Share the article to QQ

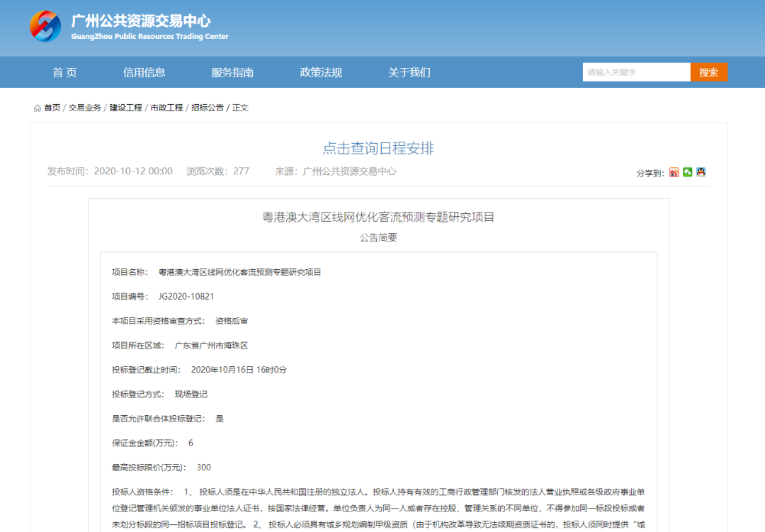coord(701,171)
